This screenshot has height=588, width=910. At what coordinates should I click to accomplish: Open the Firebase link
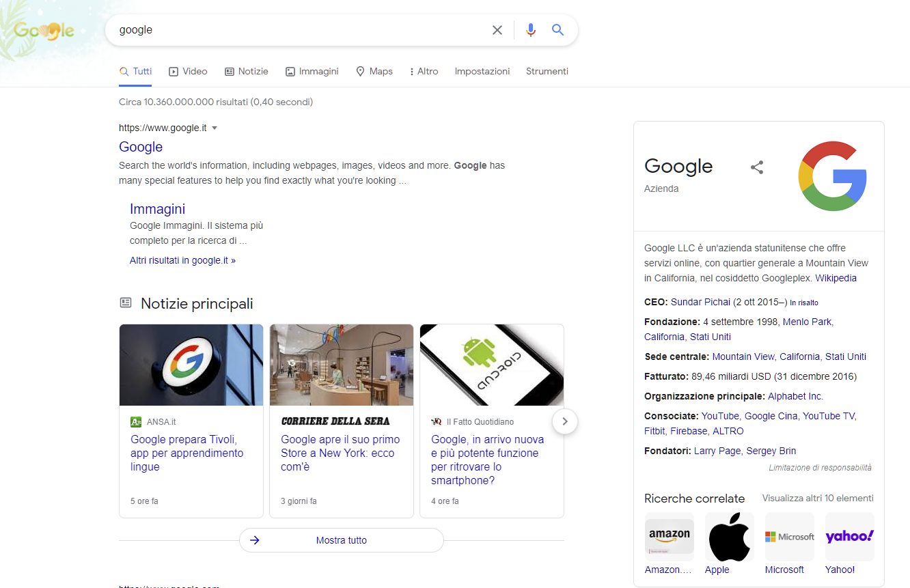pyautogui.click(x=689, y=431)
